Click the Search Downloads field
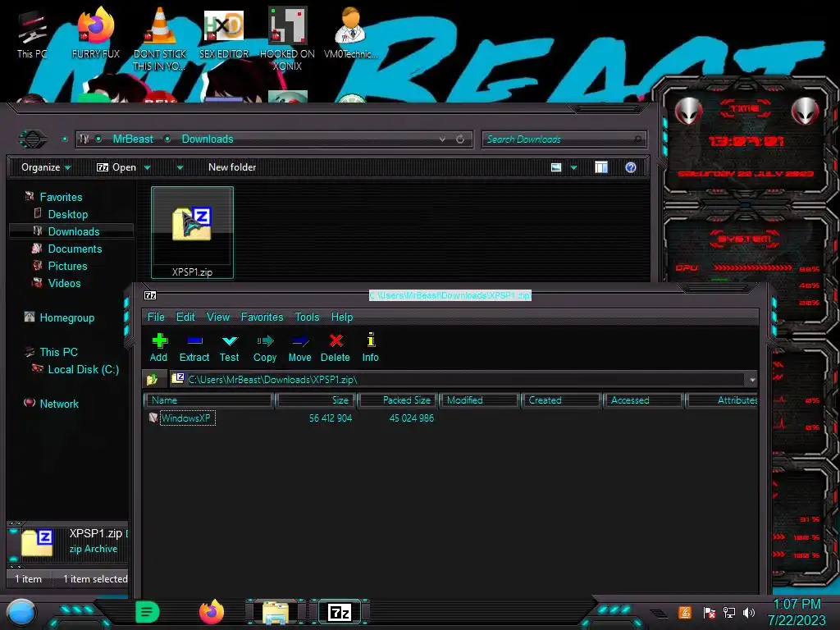This screenshot has height=630, width=840. coord(564,139)
